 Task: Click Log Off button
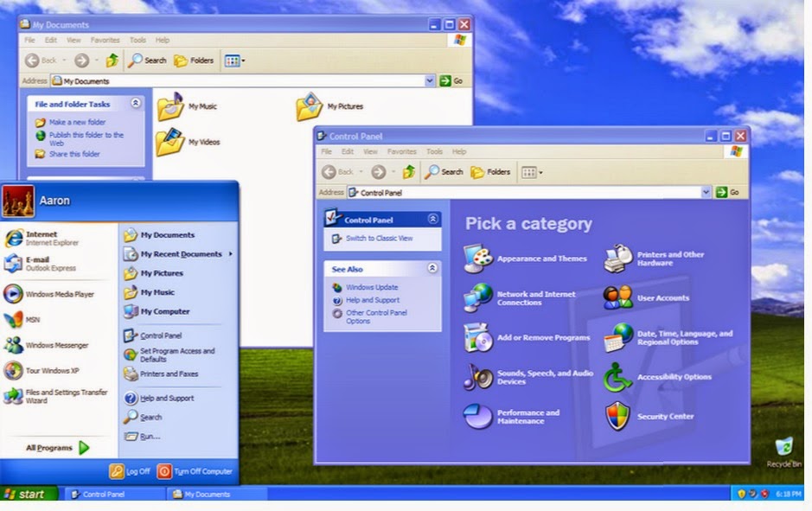[x=130, y=471]
